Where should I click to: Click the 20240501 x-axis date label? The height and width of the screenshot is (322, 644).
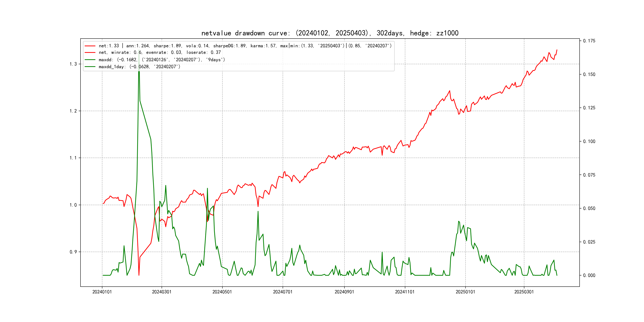click(222, 292)
